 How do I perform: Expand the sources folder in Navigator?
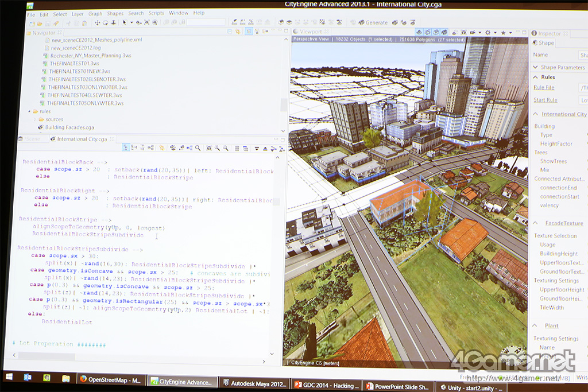(x=35, y=119)
